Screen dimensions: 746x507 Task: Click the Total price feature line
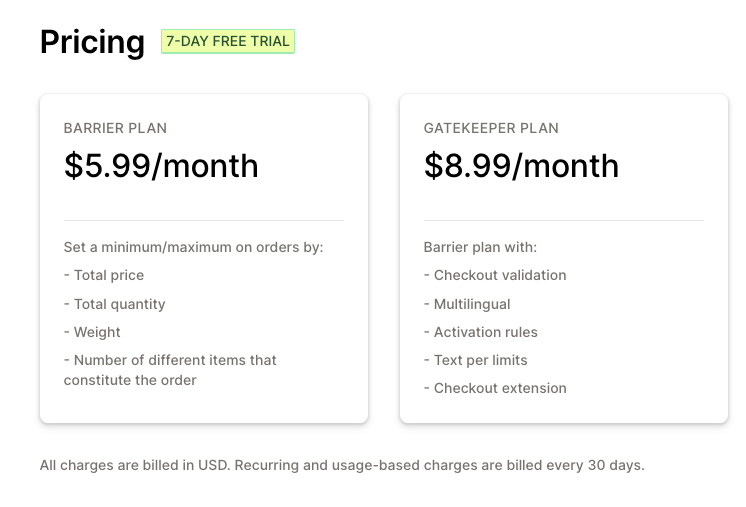pos(104,275)
